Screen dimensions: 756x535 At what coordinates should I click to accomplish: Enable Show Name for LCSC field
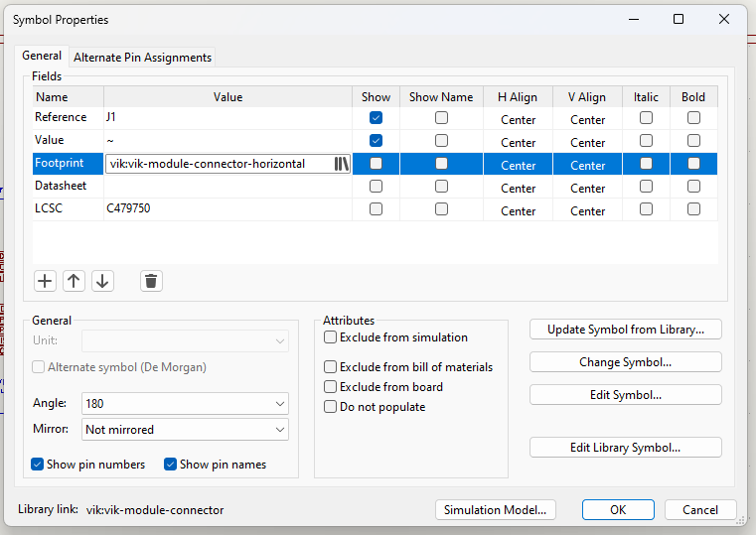[441, 209]
